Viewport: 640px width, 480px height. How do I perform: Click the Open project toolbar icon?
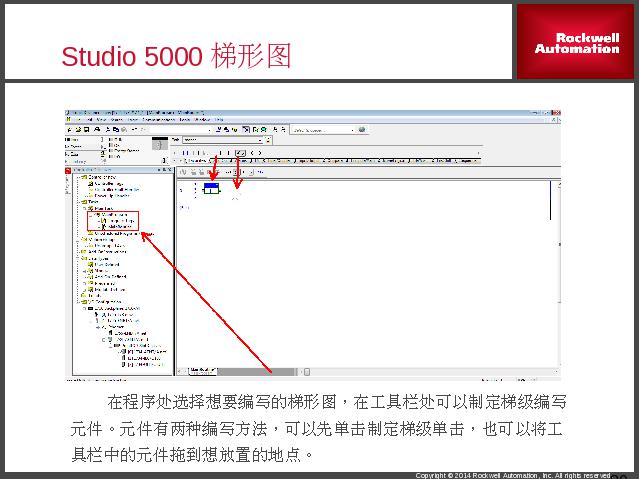pyautogui.click(x=78, y=130)
